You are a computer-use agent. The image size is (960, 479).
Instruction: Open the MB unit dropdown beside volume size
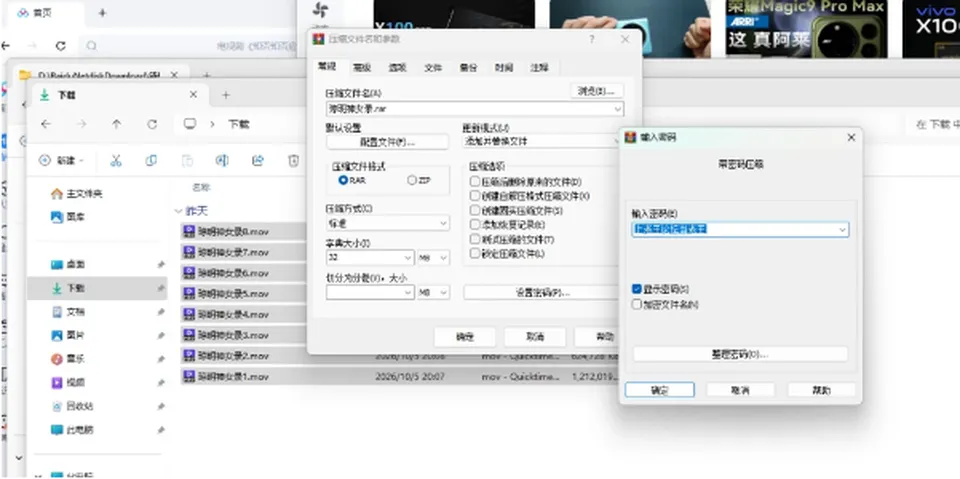point(434,293)
